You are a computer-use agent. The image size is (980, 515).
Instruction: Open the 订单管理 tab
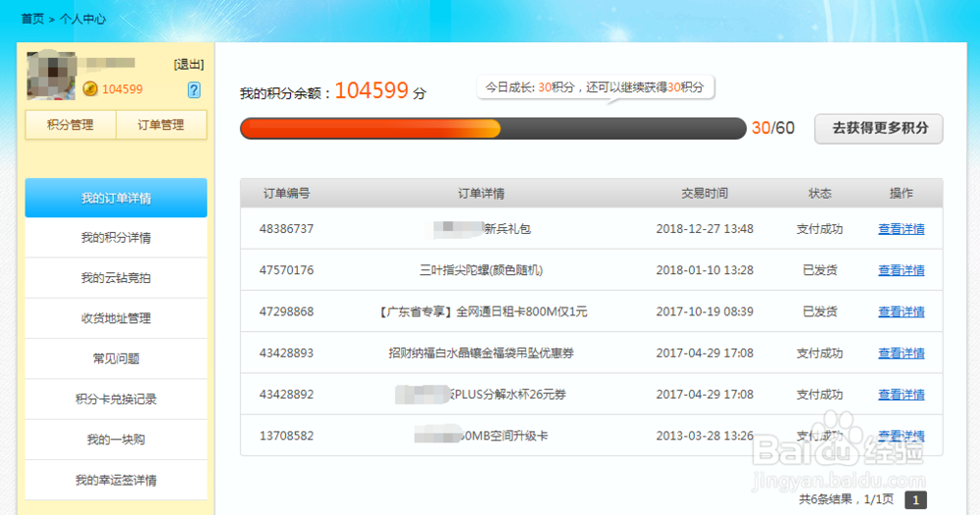[x=162, y=125]
